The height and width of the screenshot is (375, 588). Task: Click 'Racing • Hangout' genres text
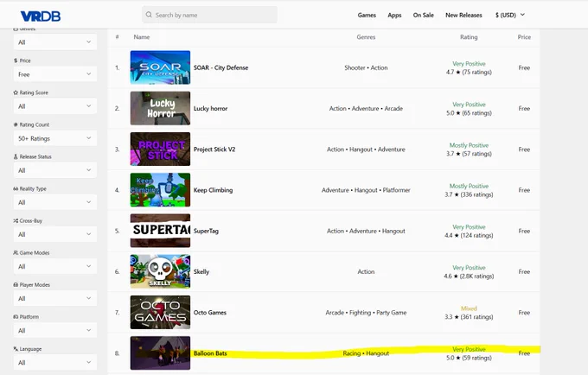coord(366,353)
